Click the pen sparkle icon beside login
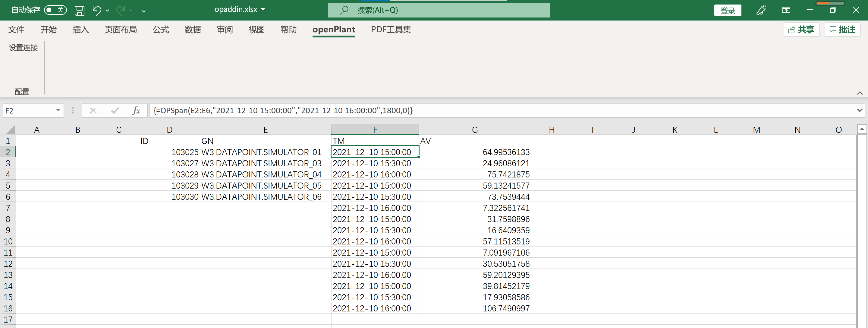Image resolution: width=868 pixels, height=328 pixels. (761, 10)
